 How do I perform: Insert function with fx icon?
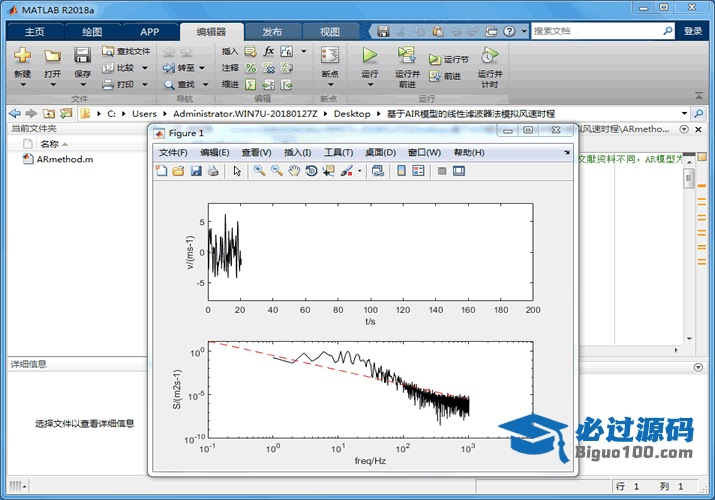tap(269, 51)
